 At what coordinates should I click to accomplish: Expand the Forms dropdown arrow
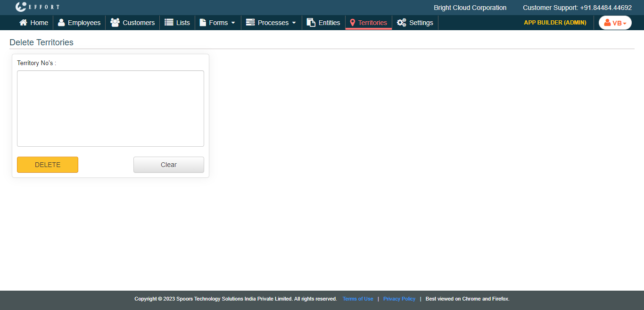pos(233,23)
